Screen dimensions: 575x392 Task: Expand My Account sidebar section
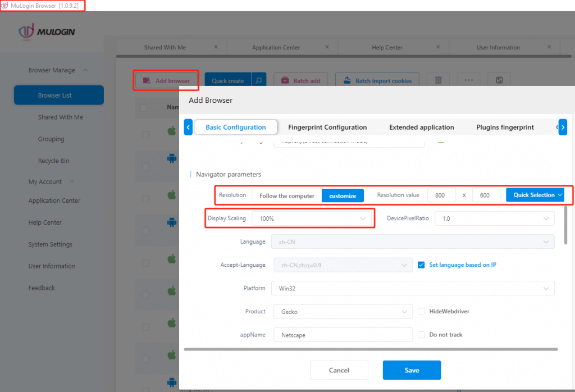(x=51, y=181)
